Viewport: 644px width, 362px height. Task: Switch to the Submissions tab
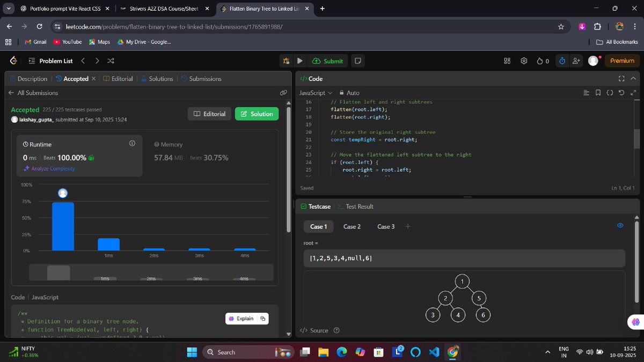(201, 79)
